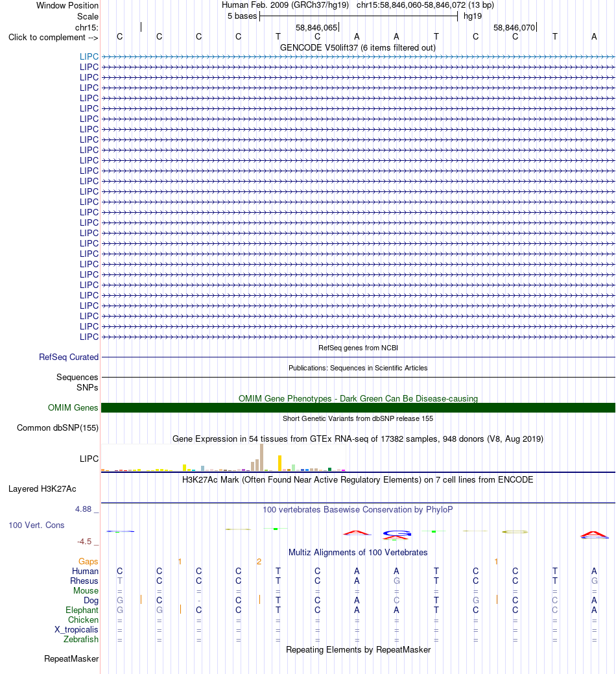Click the 'chr15:58,846,060-58,846,072 (13 bp)' position text
The height and width of the screenshot is (674, 616).
click(425, 5)
